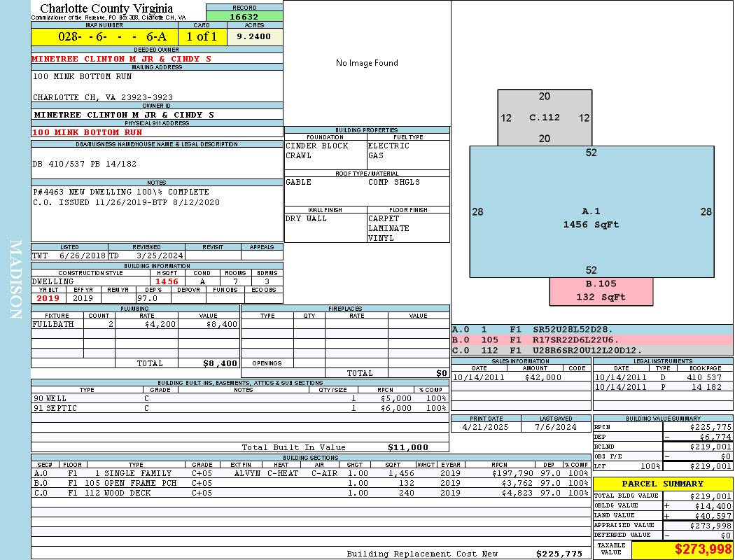Screen dimensions: 735x560
Task: Click the 91 SEPTIC built-in row
Action: (239, 408)
